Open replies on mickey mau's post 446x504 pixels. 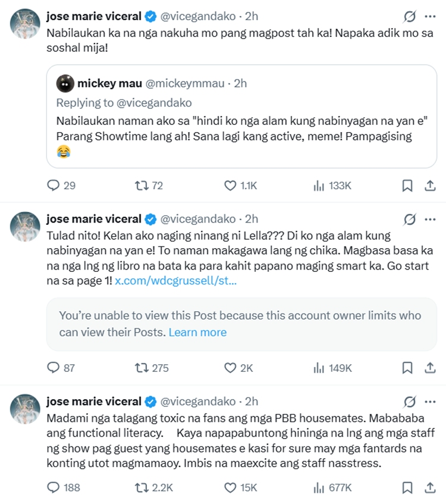tap(54, 186)
